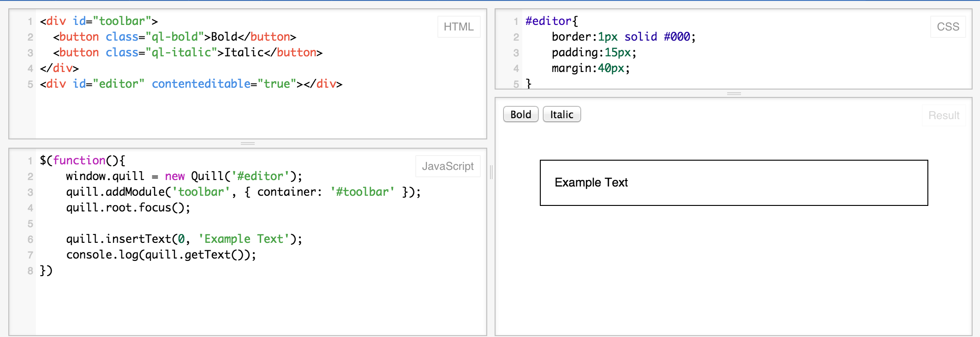This screenshot has height=337, width=980.
Task: Click HTML line with class="ql-italic"
Action: 188,53
